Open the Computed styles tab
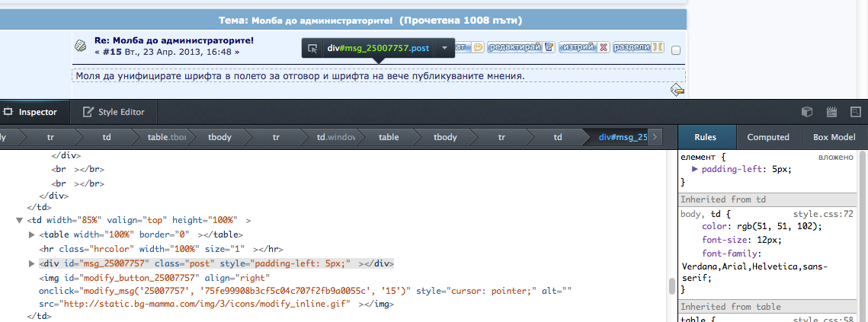 click(x=767, y=137)
